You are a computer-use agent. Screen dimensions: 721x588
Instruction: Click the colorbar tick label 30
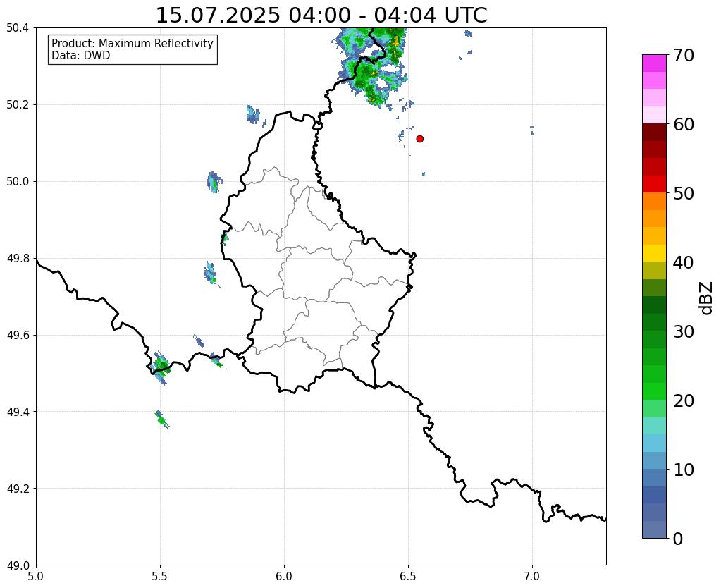click(683, 331)
